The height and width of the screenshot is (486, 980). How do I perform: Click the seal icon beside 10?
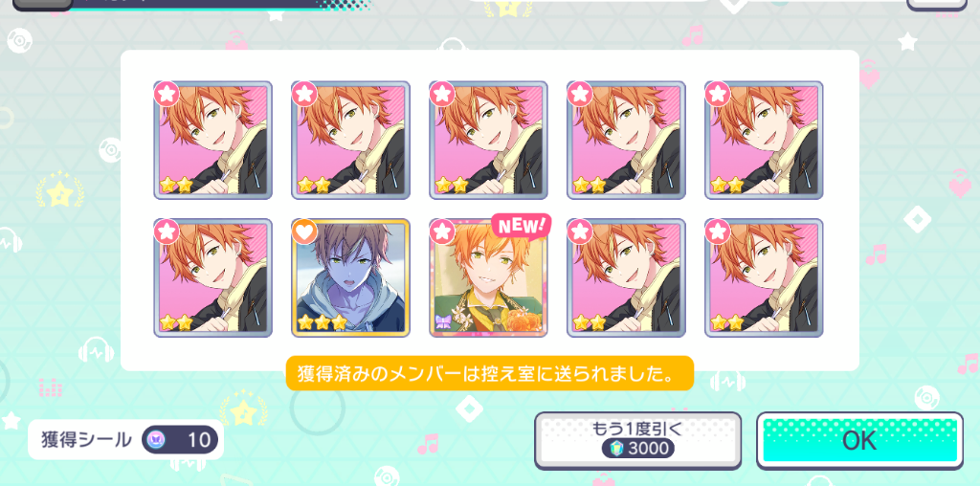click(x=153, y=440)
